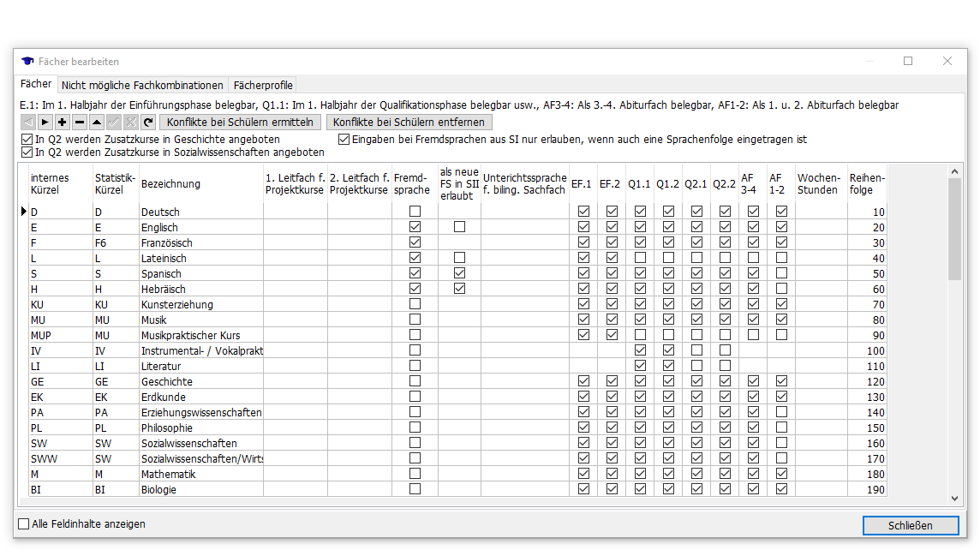Toggle EF.1 checkbox for Musikpraktischer Kurs
The image size is (980, 556).
tap(583, 335)
